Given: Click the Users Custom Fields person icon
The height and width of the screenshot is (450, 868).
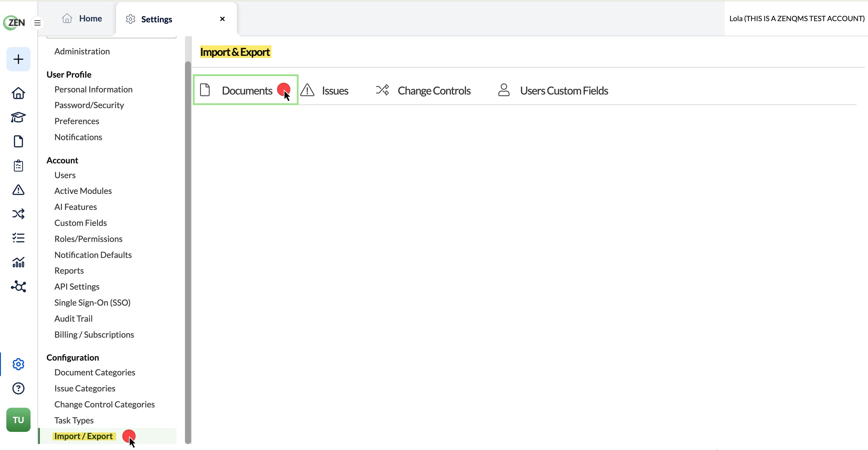Looking at the screenshot, I should tap(504, 90).
